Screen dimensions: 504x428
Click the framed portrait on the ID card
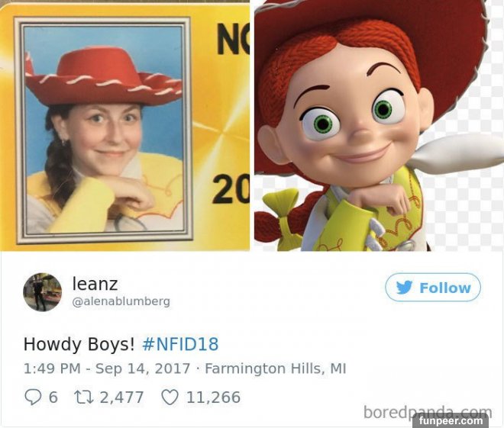point(104,130)
